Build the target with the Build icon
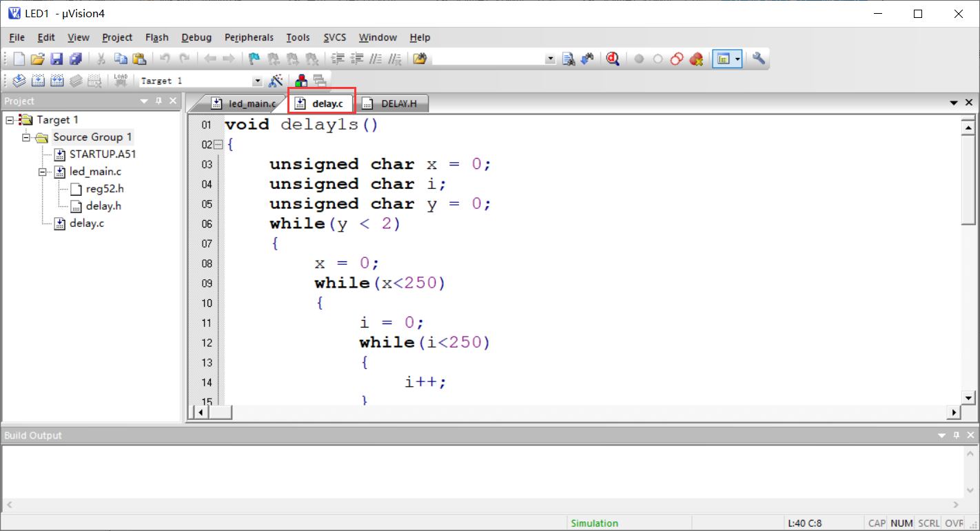This screenshot has height=531, width=980. [38, 81]
